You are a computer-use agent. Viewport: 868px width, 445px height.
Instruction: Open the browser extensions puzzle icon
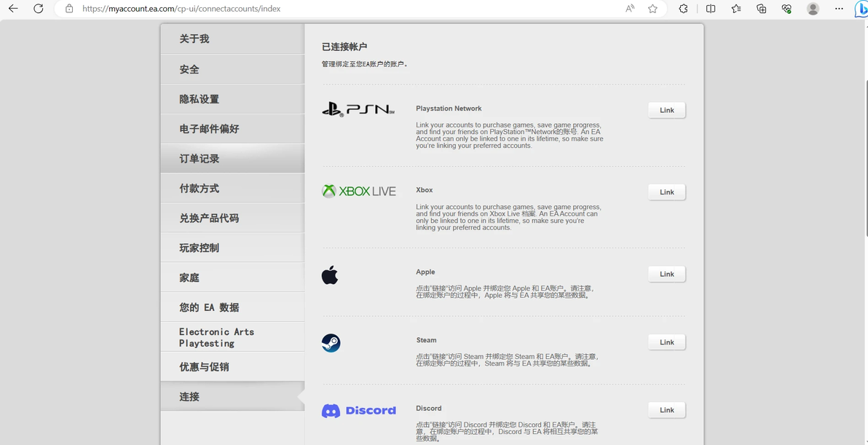point(684,8)
